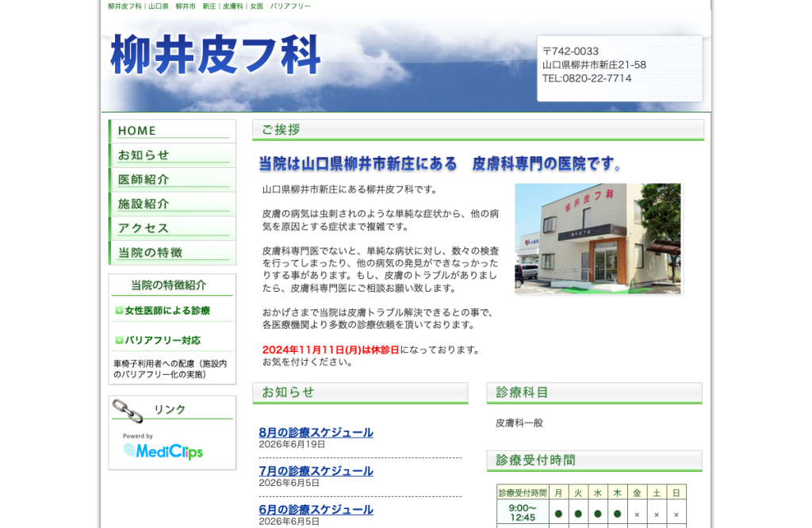Click the 診療受付時間 section header
Image resolution: width=812 pixels, height=528 pixels.
(x=594, y=461)
